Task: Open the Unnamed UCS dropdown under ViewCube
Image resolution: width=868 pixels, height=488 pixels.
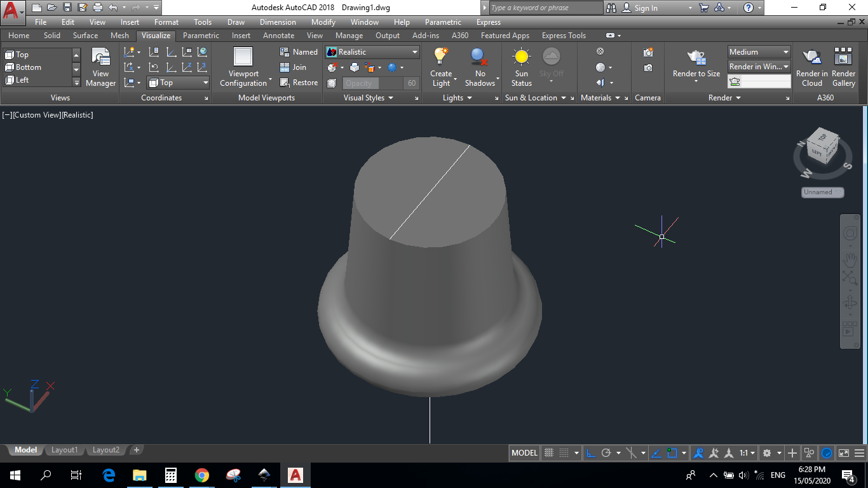Action: click(823, 192)
